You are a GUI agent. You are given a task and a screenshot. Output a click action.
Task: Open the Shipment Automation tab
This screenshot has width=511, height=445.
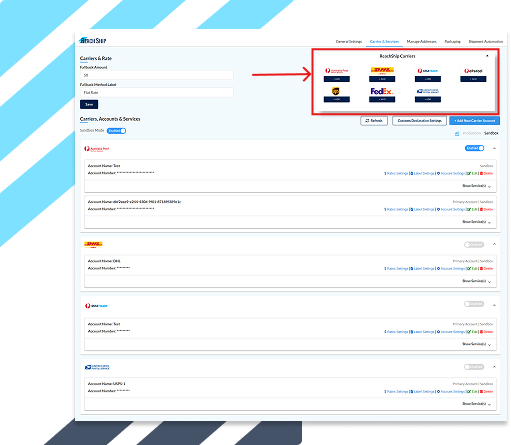(486, 42)
